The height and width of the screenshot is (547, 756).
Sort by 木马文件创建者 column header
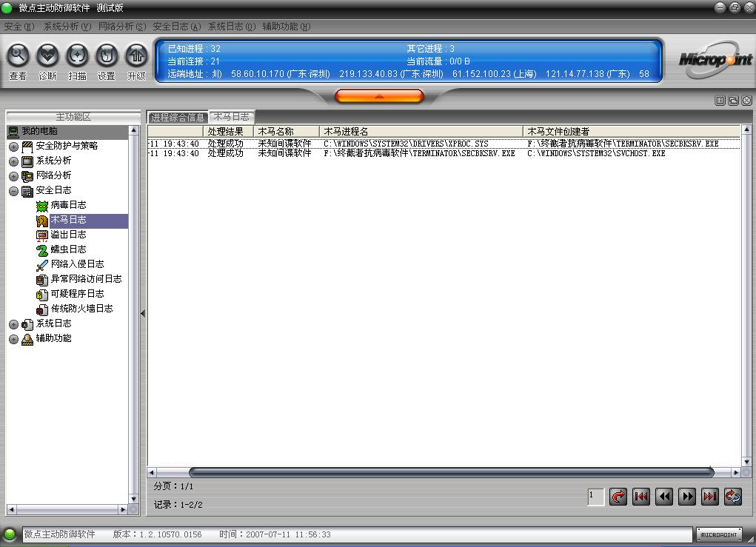(x=632, y=131)
